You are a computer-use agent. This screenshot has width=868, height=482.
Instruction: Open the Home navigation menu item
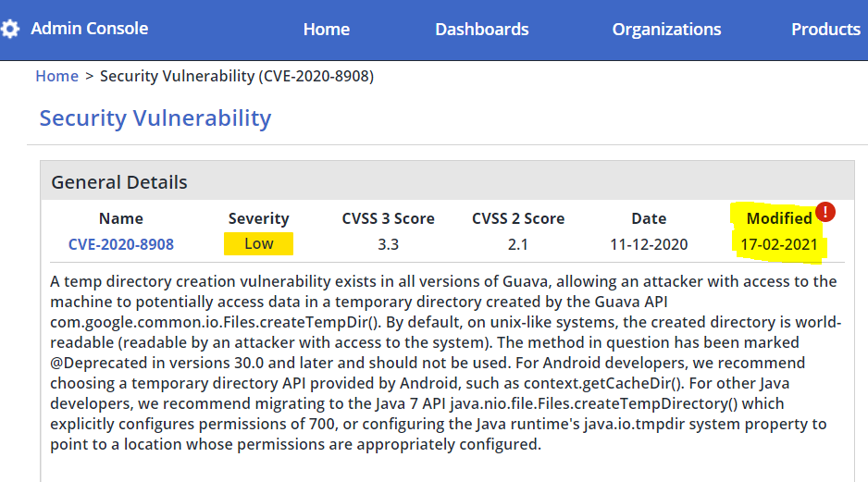(x=326, y=30)
